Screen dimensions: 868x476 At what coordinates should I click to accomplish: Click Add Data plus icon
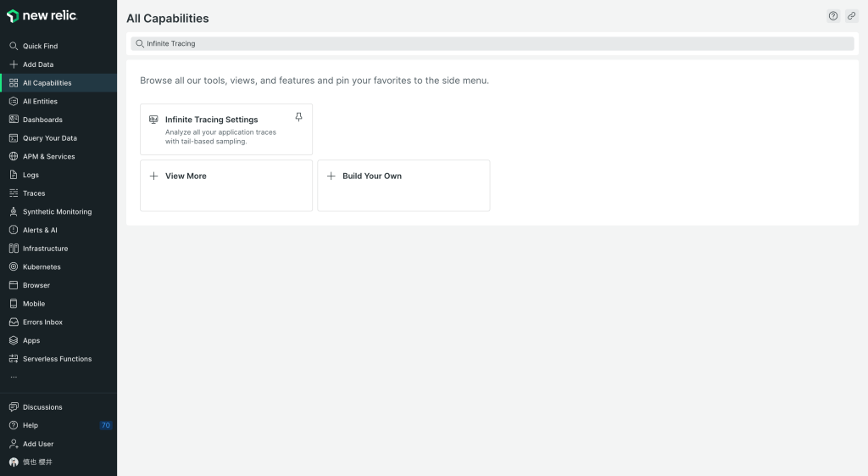(x=14, y=64)
